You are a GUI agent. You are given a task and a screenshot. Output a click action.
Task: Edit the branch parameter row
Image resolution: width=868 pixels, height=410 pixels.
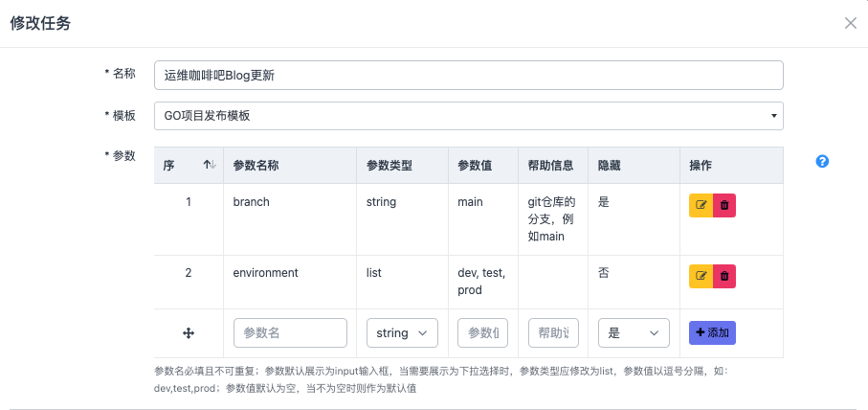[x=701, y=205]
